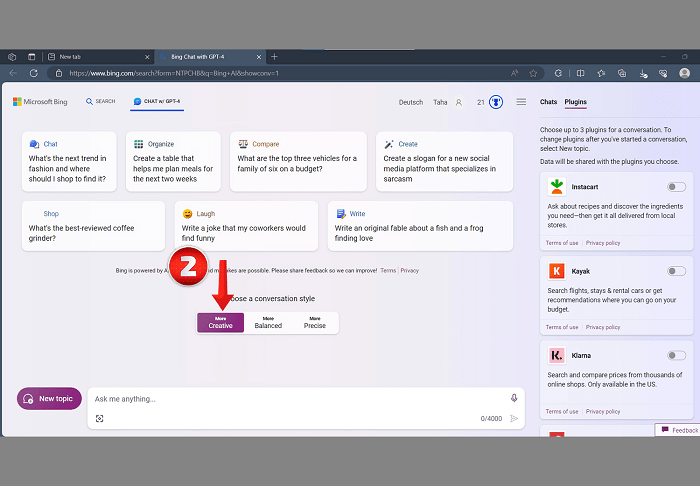The width and height of the screenshot is (700, 486).
Task: Open Klarna Terms of use link
Action: click(x=562, y=411)
